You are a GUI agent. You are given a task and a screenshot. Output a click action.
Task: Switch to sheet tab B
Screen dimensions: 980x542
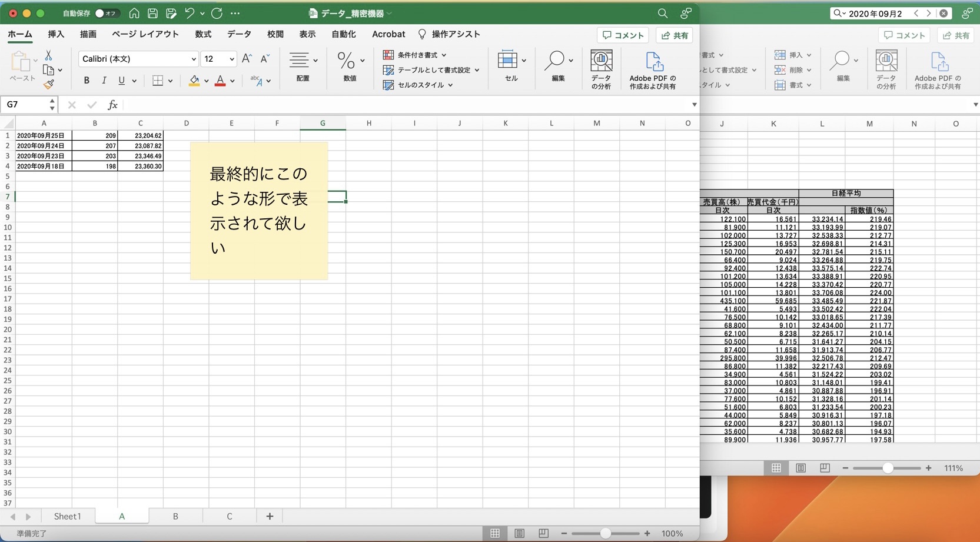[x=175, y=516]
